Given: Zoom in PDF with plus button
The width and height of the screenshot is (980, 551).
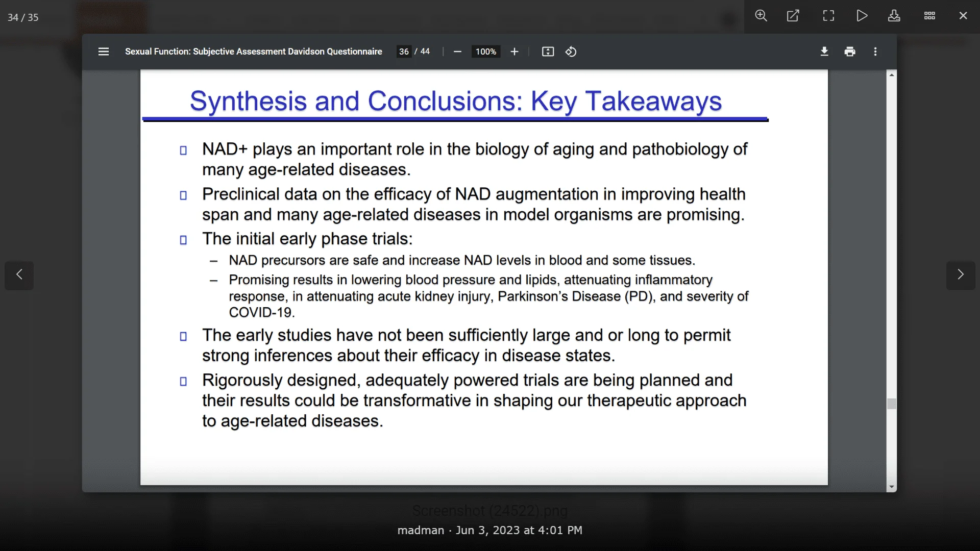Looking at the screenshot, I should 514,52.
